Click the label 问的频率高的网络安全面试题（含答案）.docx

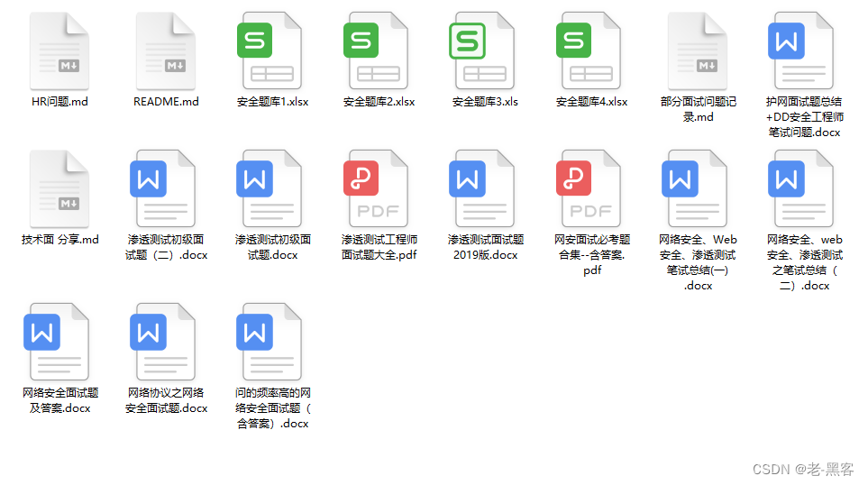[x=272, y=408]
